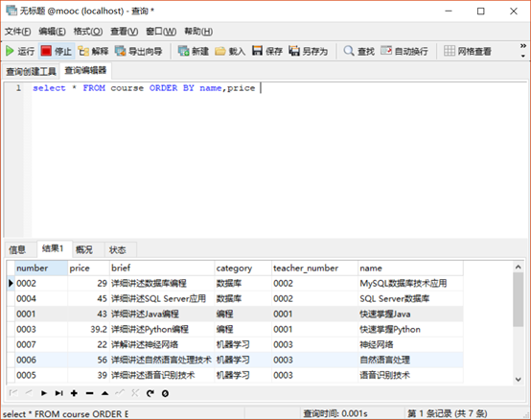This screenshot has height=420, width=531.
Task: Switch to the 信息 result tab
Action: 17,250
